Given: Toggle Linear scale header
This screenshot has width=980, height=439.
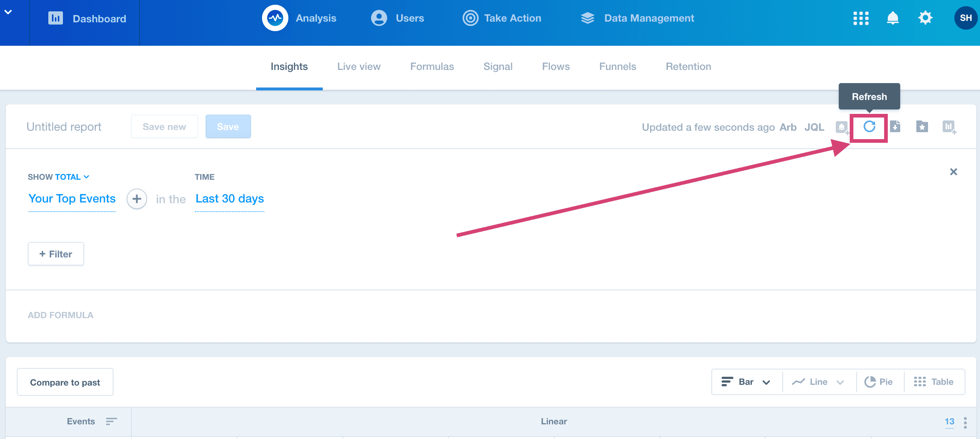Looking at the screenshot, I should click(x=554, y=421).
